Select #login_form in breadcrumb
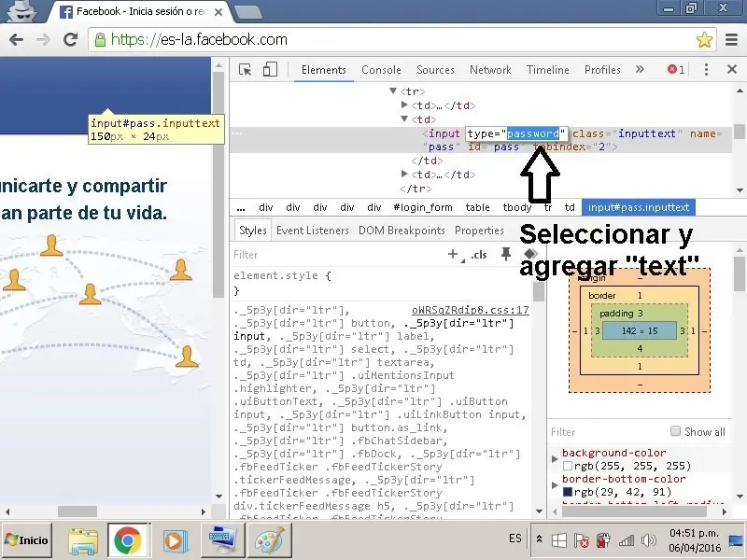Viewport: 747px width, 560px height. [423, 207]
